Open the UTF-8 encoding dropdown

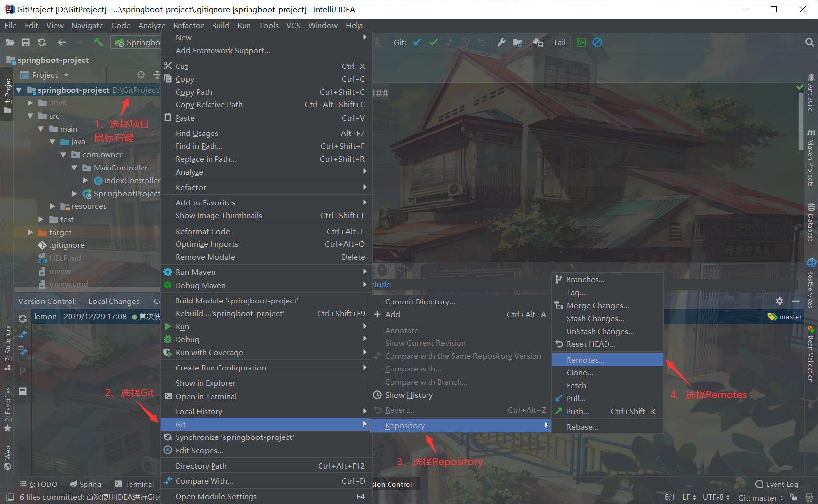pyautogui.click(x=714, y=497)
